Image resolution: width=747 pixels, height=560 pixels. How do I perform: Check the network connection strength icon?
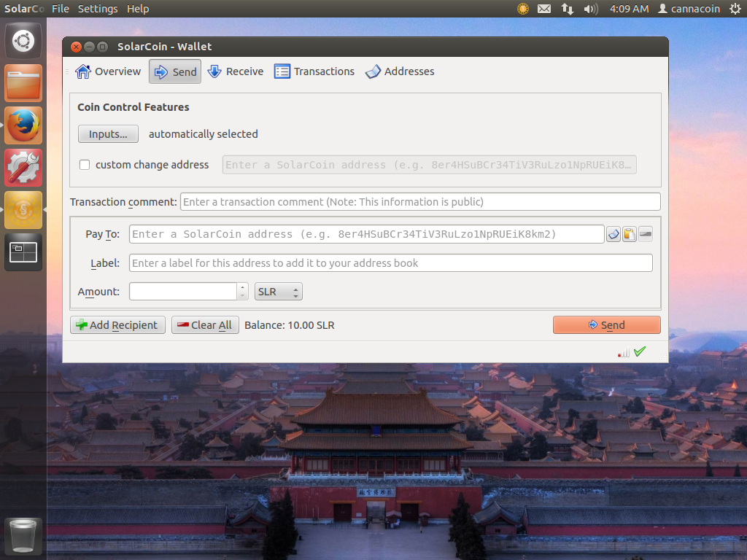tap(624, 352)
